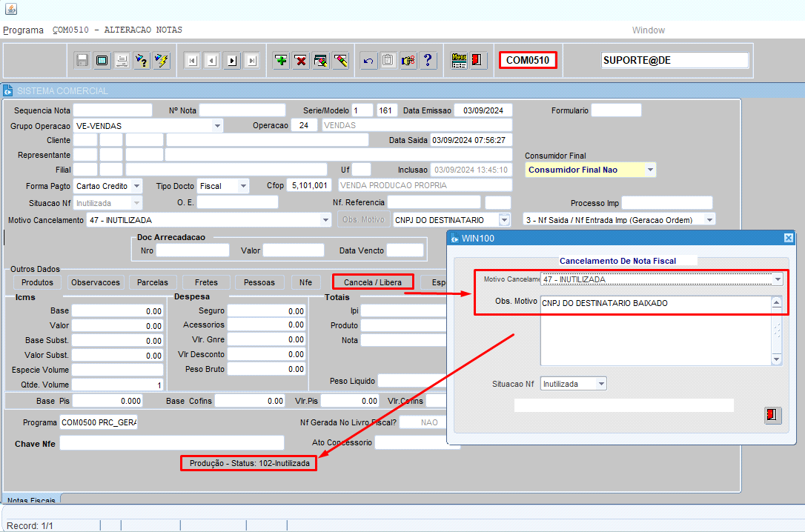
Task: Go to next record arrow
Action: (x=232, y=61)
